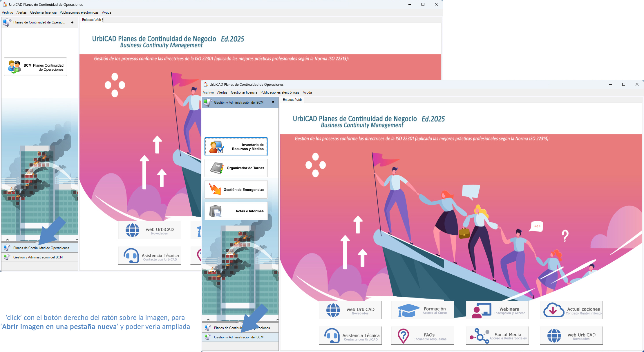This screenshot has width=644, height=352.
Task: Open Alertas menu in back window
Action: 21,12
